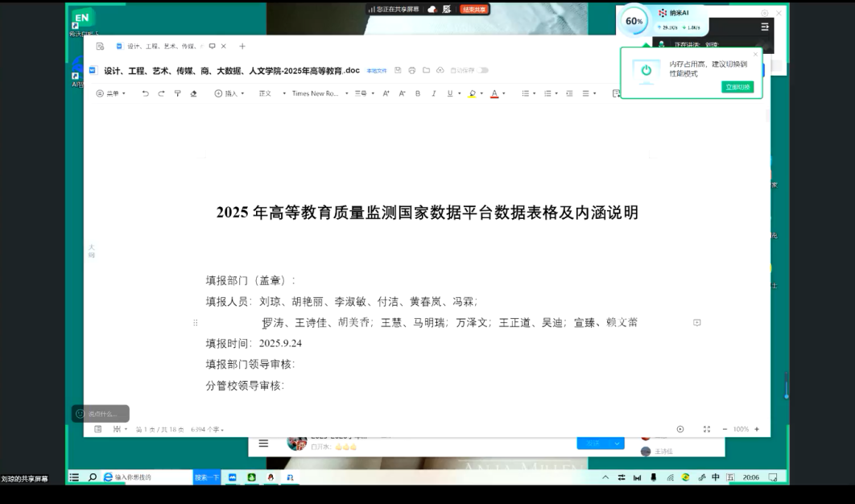The image size is (855, 504).
Task: Click the Clear Formatting eraser icon
Action: click(x=193, y=93)
